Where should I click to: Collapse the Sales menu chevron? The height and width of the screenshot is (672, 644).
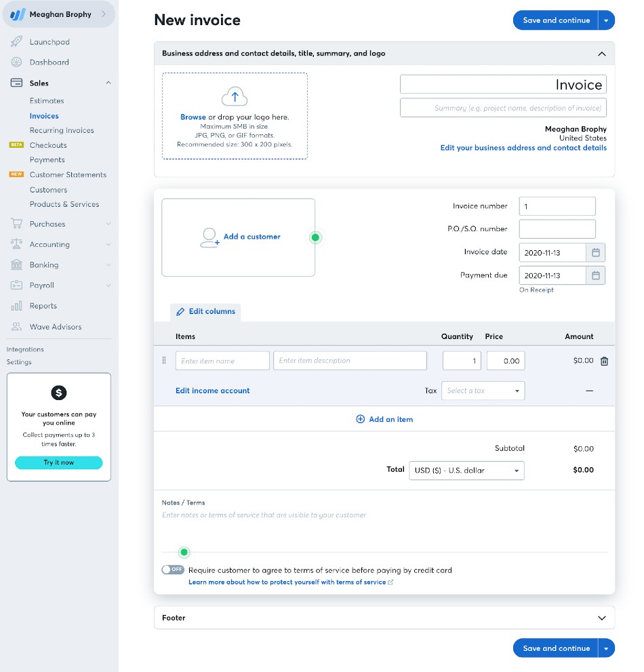[x=108, y=83]
